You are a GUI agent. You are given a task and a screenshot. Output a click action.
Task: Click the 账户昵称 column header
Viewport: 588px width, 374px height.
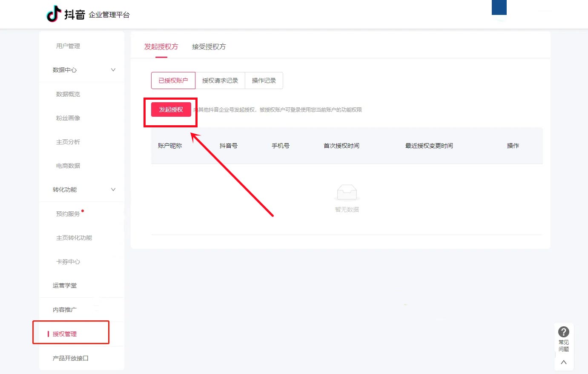[170, 146]
